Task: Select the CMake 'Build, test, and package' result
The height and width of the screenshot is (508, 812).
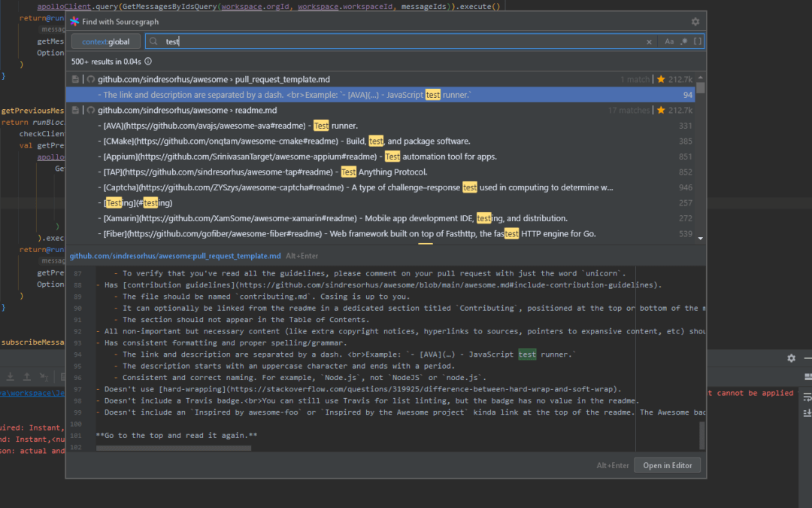Action: (x=380, y=141)
